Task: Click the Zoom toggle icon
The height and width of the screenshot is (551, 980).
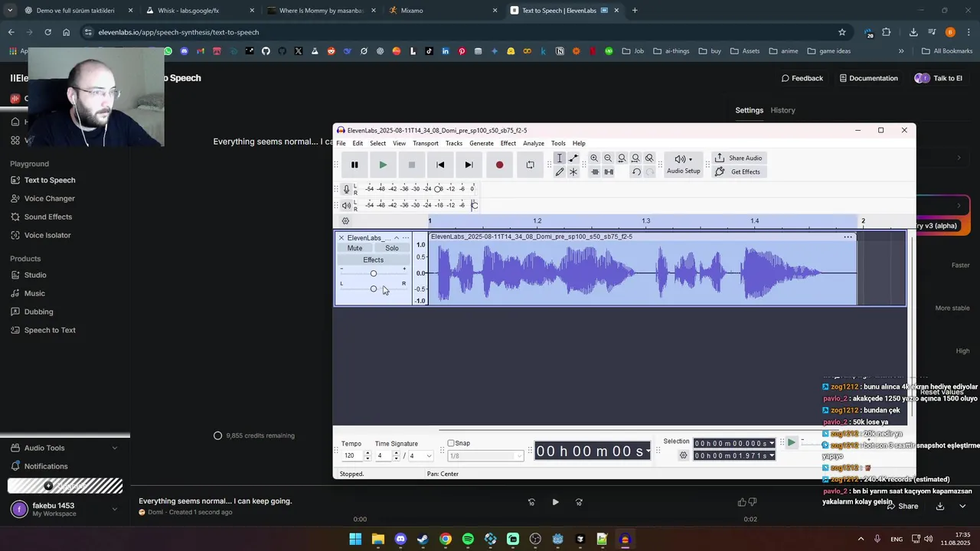Action: point(649,158)
